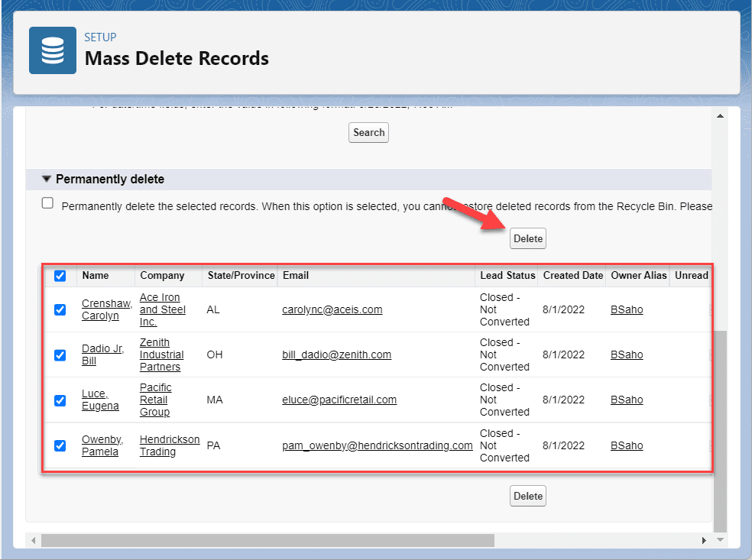Click the Search button

coord(368,132)
